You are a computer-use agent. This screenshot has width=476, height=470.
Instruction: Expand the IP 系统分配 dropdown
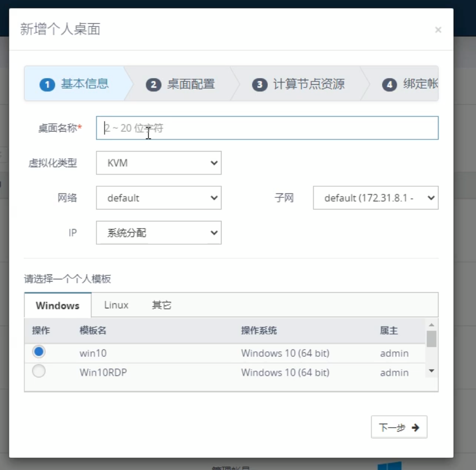tap(158, 232)
